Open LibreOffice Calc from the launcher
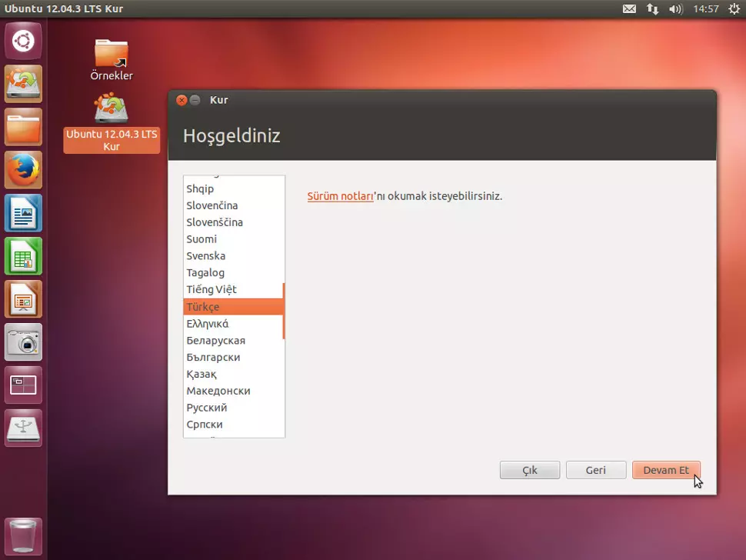The width and height of the screenshot is (746, 560). pos(23,256)
